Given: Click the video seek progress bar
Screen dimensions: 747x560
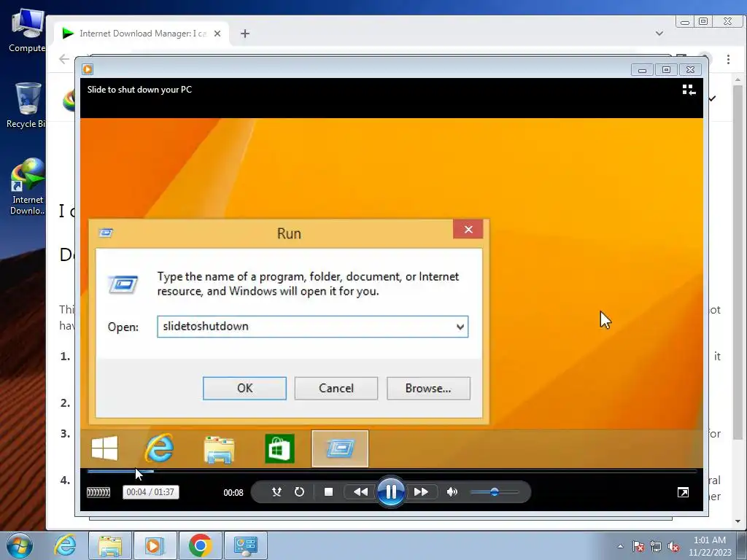Looking at the screenshot, I should [392, 472].
